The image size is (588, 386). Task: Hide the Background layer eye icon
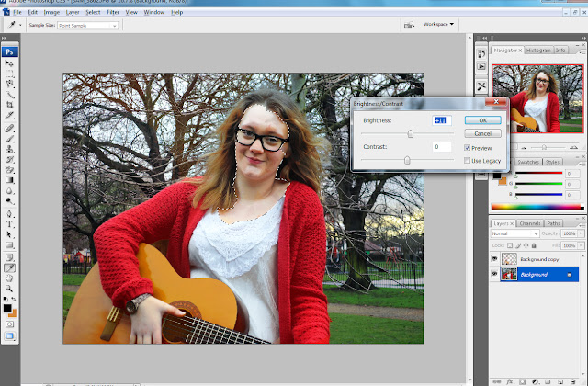click(494, 274)
